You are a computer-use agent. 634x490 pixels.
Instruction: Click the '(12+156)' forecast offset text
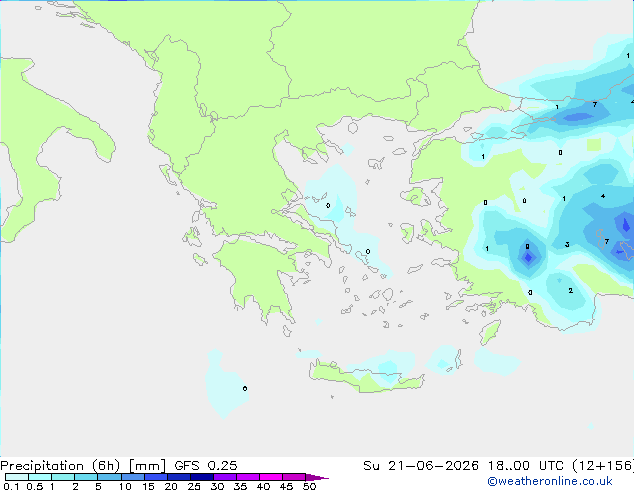pyautogui.click(x=603, y=466)
